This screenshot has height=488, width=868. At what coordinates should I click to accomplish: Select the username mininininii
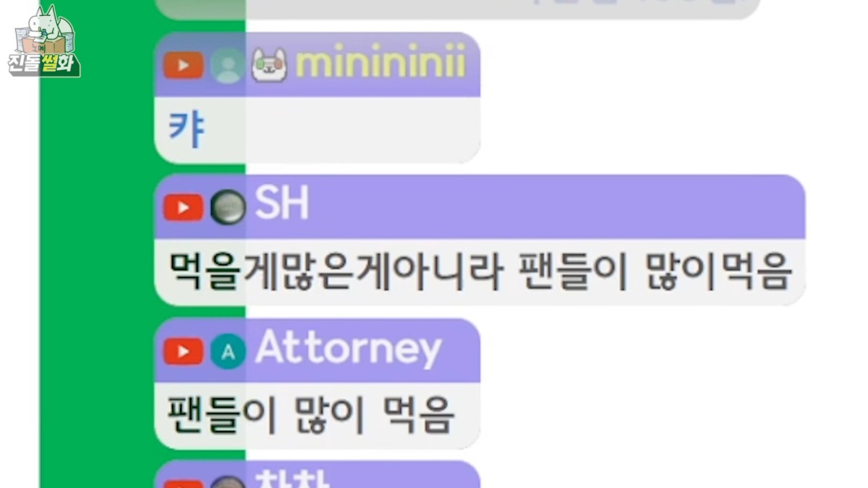coord(380,65)
